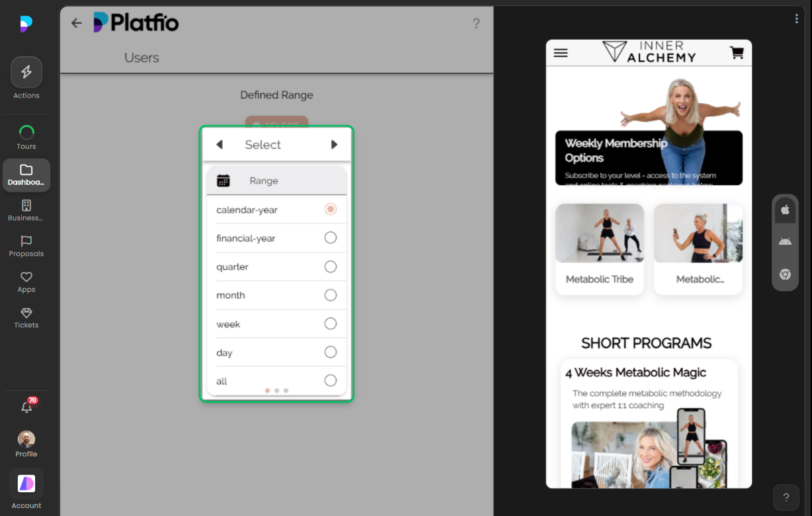Viewport: 812px width, 516px height.
Task: Switch device preview to Android
Action: tap(785, 241)
